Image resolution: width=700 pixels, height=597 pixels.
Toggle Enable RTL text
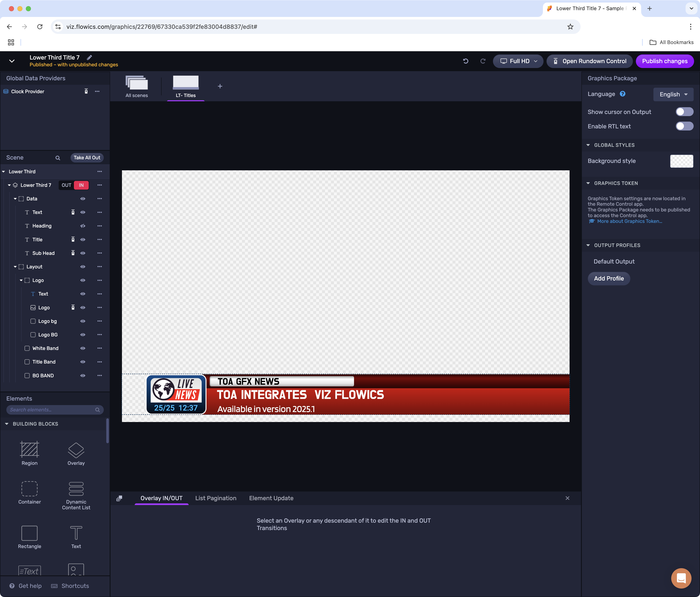pos(685,126)
